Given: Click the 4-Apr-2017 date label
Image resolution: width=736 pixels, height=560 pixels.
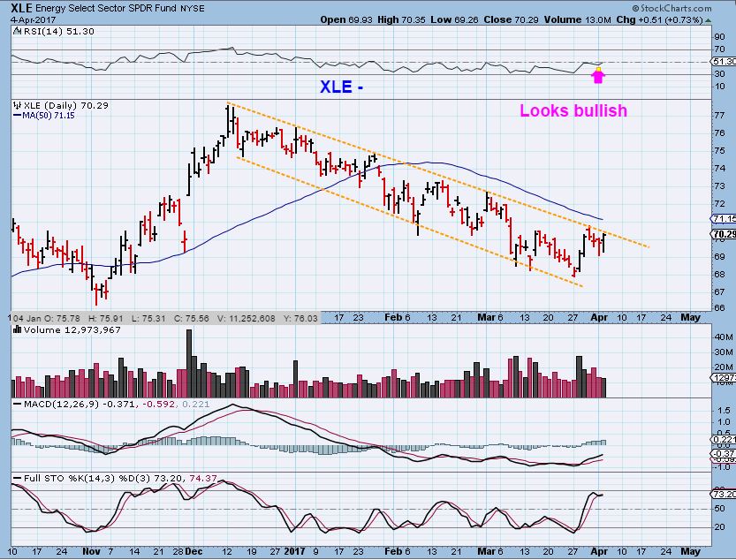Looking at the screenshot, I should [x=33, y=20].
